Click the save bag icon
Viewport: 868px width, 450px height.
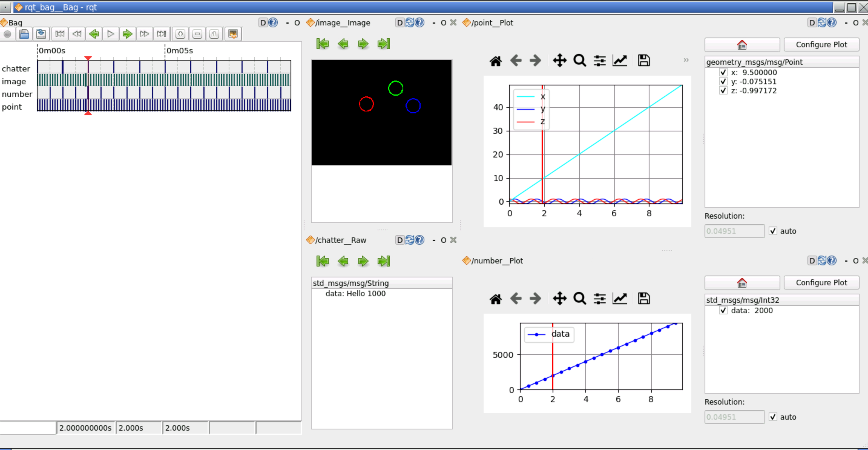point(41,34)
